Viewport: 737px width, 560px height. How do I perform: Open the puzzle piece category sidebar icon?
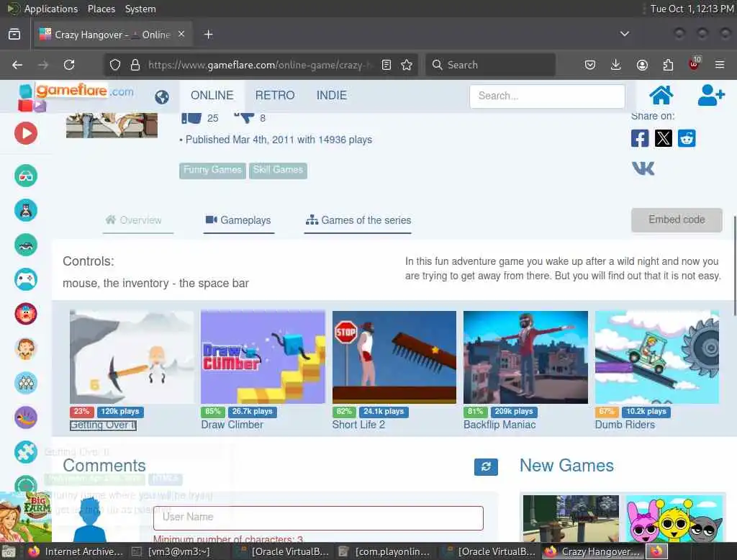tap(26, 452)
